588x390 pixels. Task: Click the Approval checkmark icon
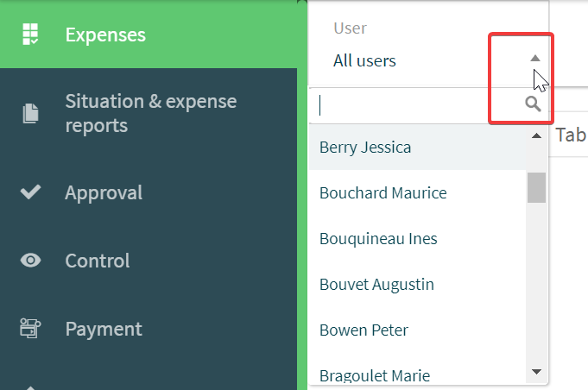[x=30, y=192]
